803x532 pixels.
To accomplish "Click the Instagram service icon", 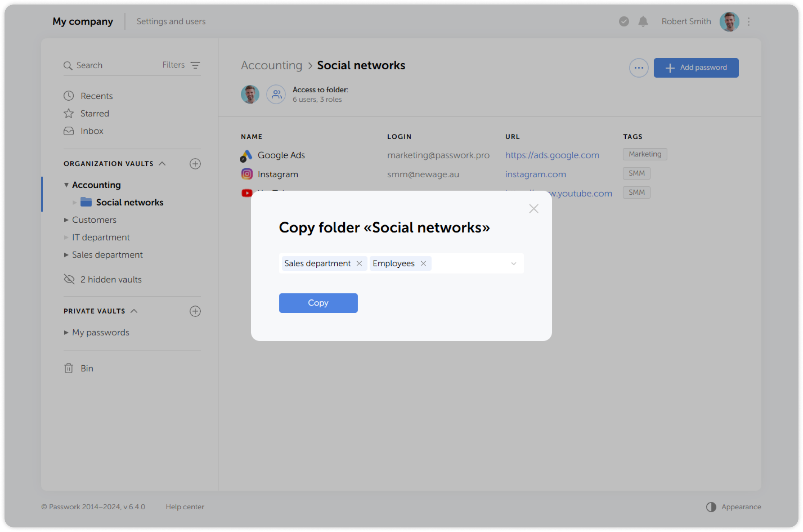I will point(246,174).
